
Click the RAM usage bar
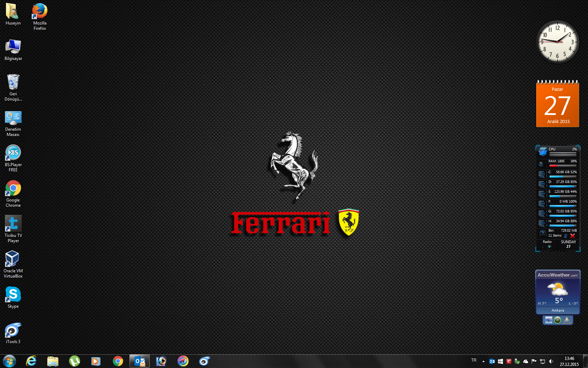562,165
